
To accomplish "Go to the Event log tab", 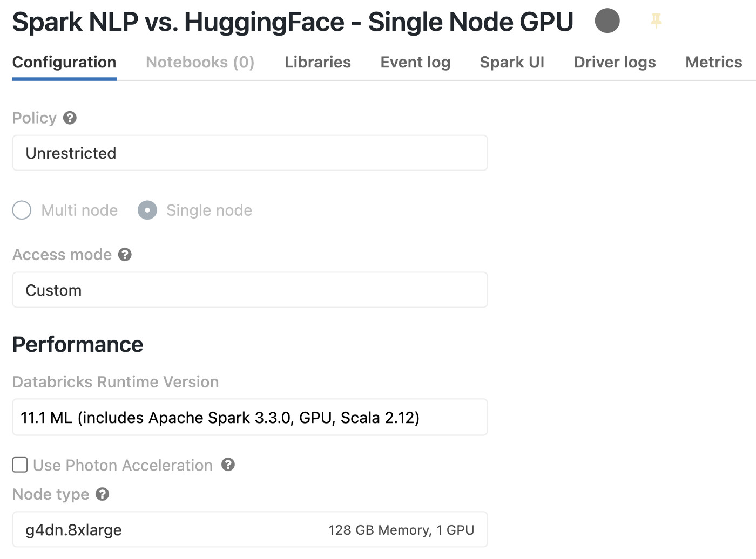I will (415, 63).
